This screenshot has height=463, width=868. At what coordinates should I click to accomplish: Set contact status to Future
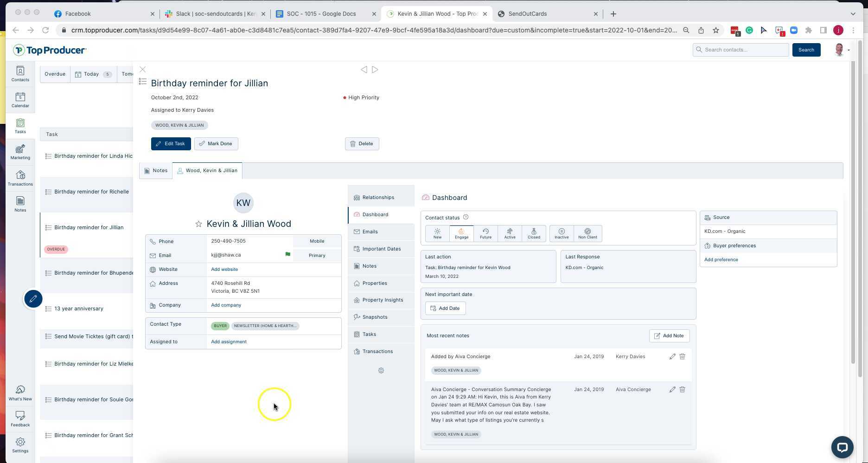tap(485, 233)
